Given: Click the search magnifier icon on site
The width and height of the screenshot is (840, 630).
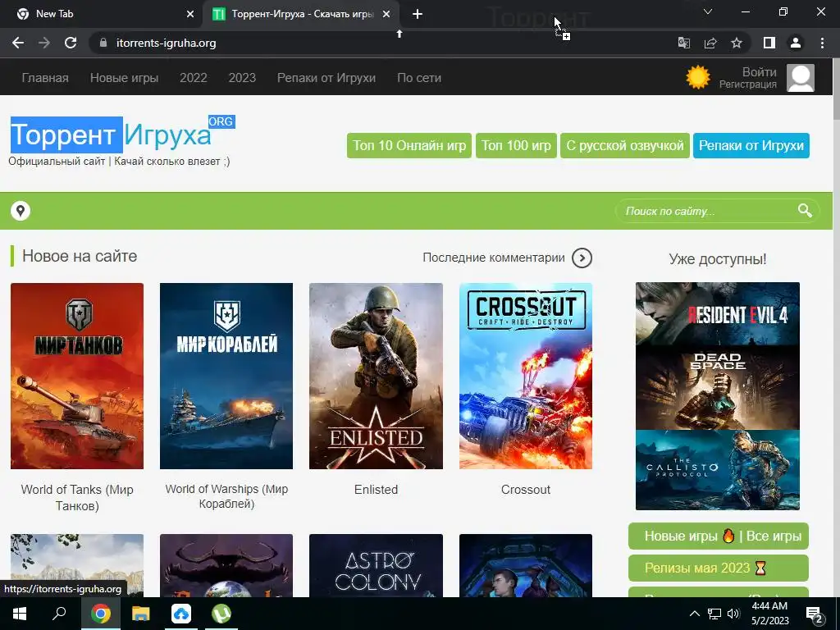Looking at the screenshot, I should pos(805,211).
